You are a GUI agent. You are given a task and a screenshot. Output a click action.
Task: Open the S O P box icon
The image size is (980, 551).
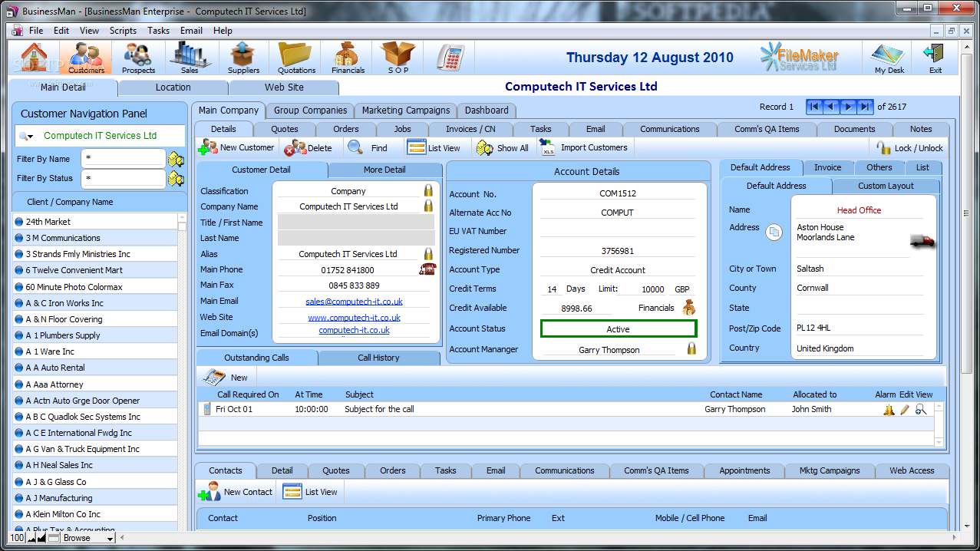point(398,58)
